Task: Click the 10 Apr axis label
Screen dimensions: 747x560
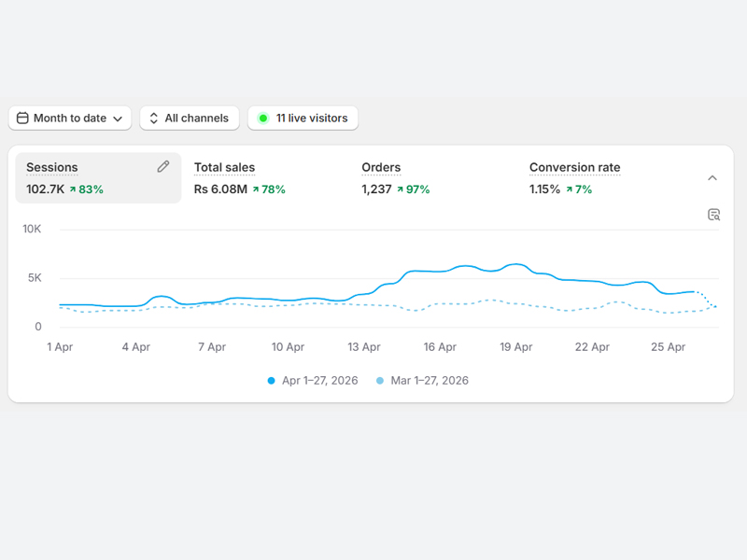Action: tap(288, 347)
